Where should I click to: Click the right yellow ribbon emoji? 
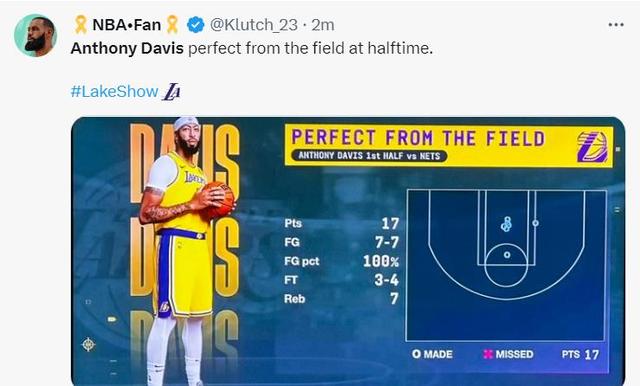(172, 24)
